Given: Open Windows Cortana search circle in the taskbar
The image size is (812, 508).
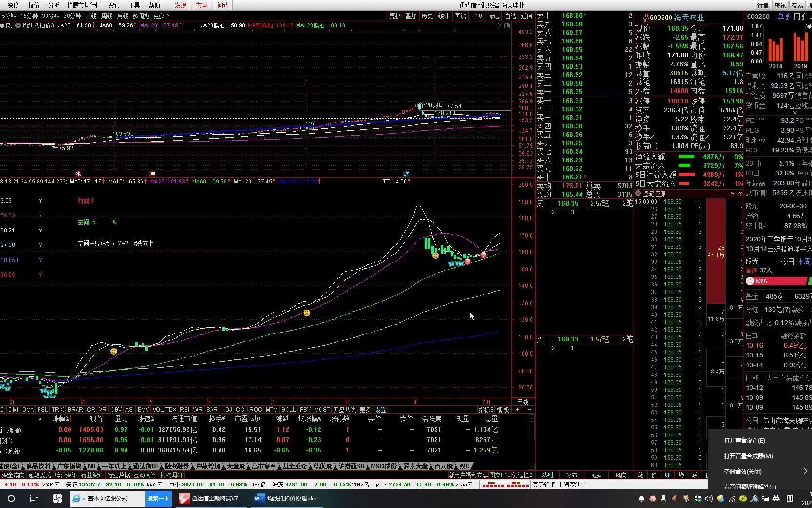Looking at the screenshot, I should pos(11,499).
